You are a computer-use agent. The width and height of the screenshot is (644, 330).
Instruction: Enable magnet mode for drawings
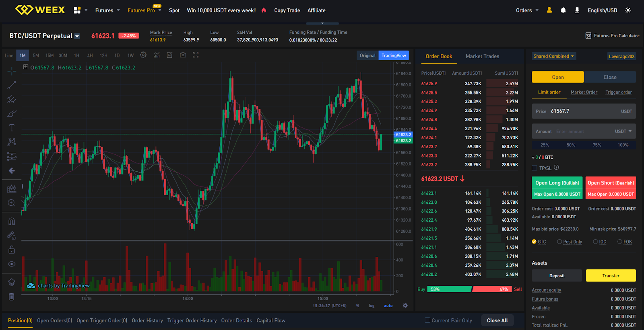12,221
